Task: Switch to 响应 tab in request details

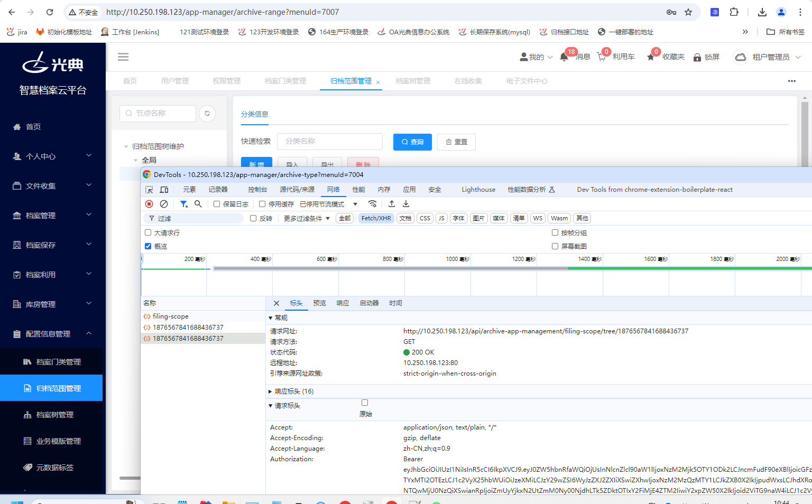Action: tap(343, 303)
